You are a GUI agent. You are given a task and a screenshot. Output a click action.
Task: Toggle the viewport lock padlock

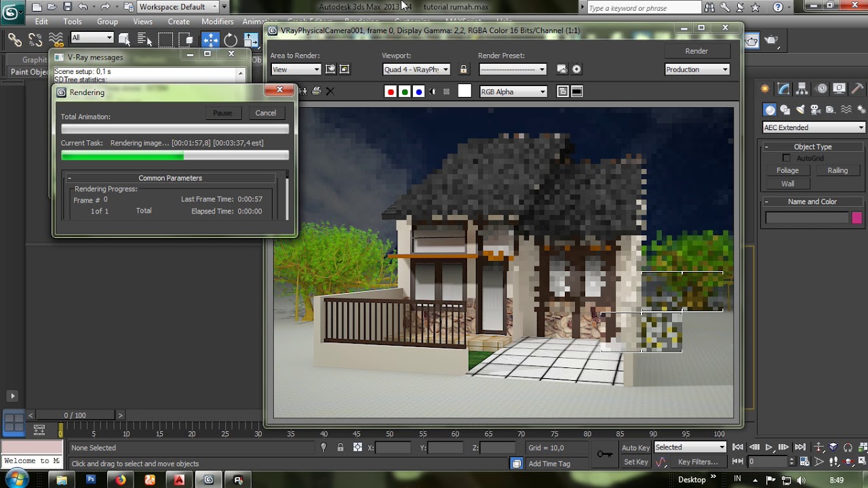tap(464, 69)
